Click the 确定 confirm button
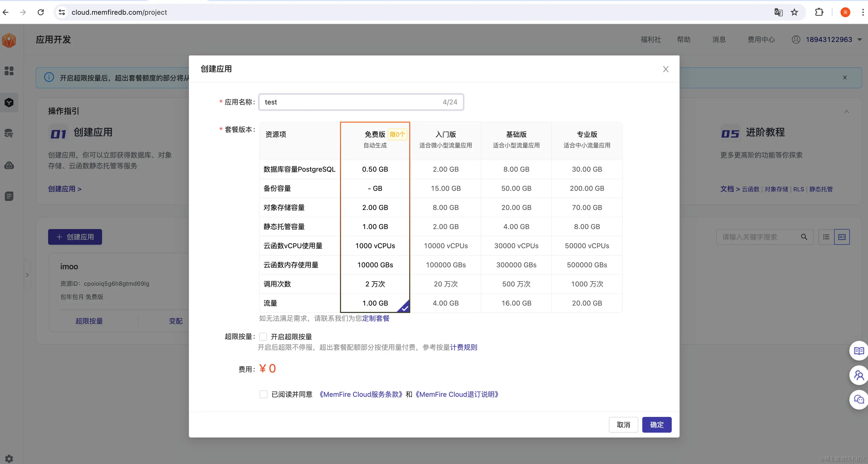This screenshot has width=868, height=464. (x=656, y=425)
